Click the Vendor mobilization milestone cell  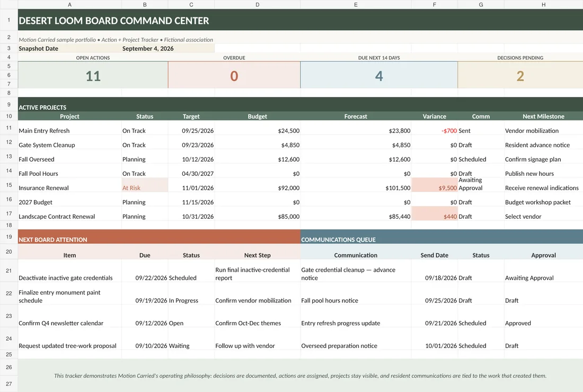click(x=543, y=128)
